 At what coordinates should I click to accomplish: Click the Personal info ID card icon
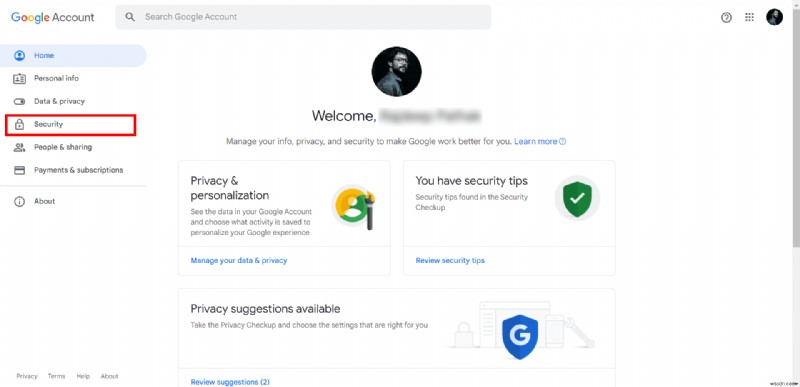pyautogui.click(x=19, y=79)
